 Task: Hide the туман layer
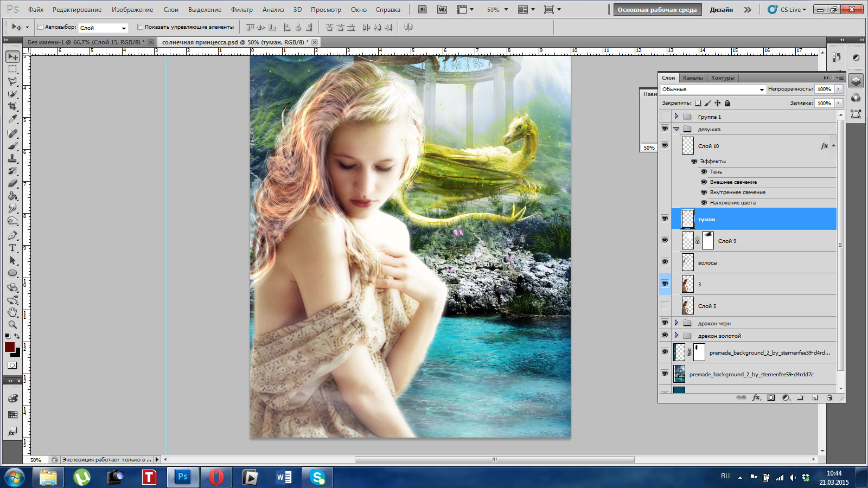[x=665, y=219]
